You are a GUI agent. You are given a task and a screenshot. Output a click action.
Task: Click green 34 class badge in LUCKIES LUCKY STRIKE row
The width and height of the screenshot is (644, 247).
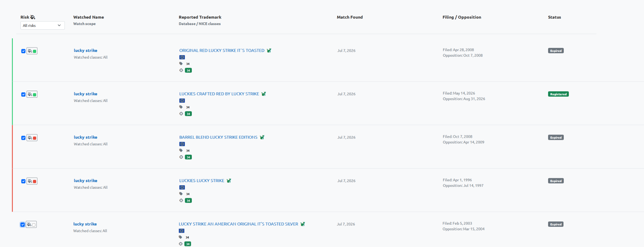tap(188, 201)
